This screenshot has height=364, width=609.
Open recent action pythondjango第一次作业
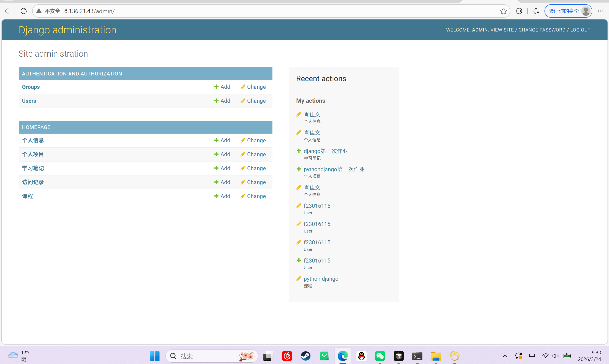334,169
